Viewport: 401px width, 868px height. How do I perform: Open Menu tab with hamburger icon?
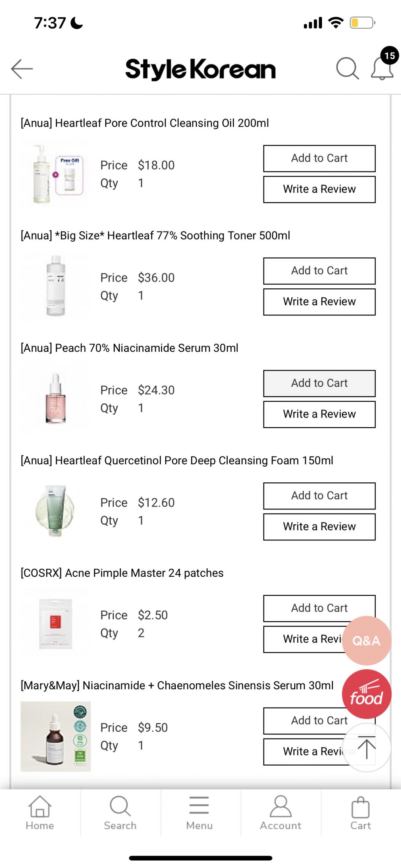tap(199, 813)
